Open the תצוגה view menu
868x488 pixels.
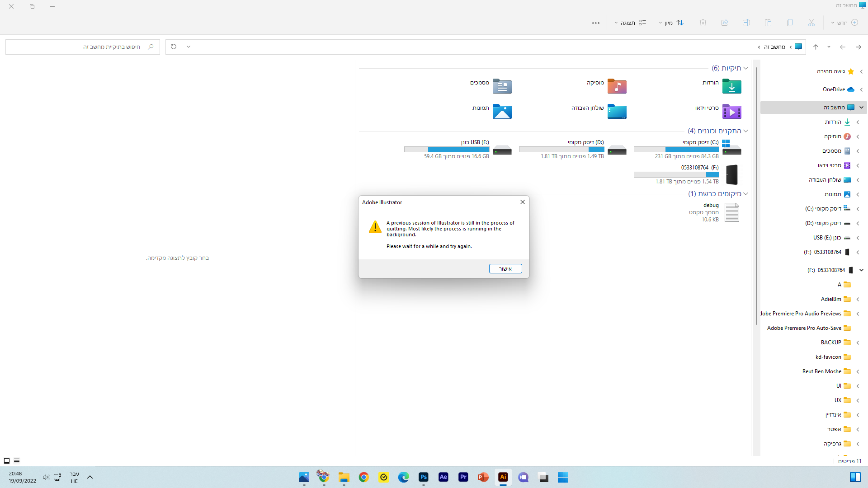click(630, 23)
